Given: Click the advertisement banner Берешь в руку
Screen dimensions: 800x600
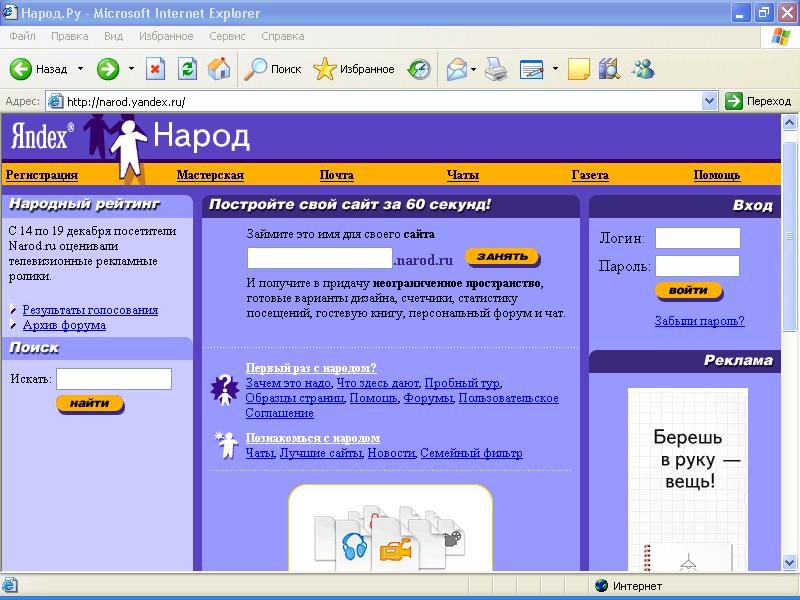Looking at the screenshot, I should click(688, 480).
